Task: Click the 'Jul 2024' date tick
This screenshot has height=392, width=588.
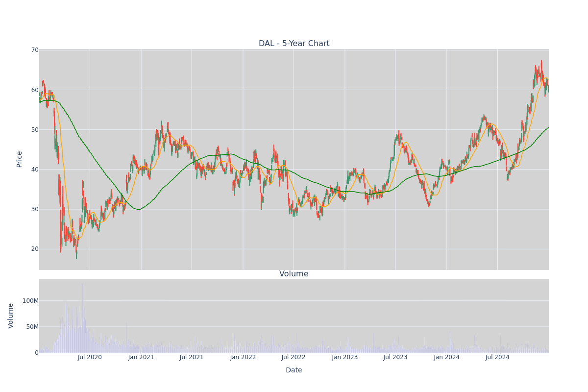Action: [x=497, y=357]
